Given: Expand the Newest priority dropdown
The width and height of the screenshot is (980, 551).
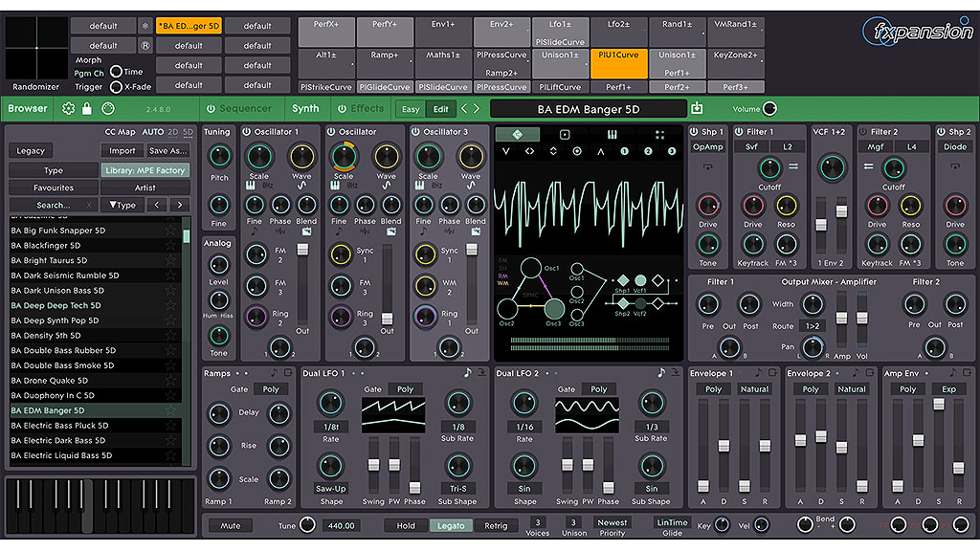Looking at the screenshot, I should [612, 523].
